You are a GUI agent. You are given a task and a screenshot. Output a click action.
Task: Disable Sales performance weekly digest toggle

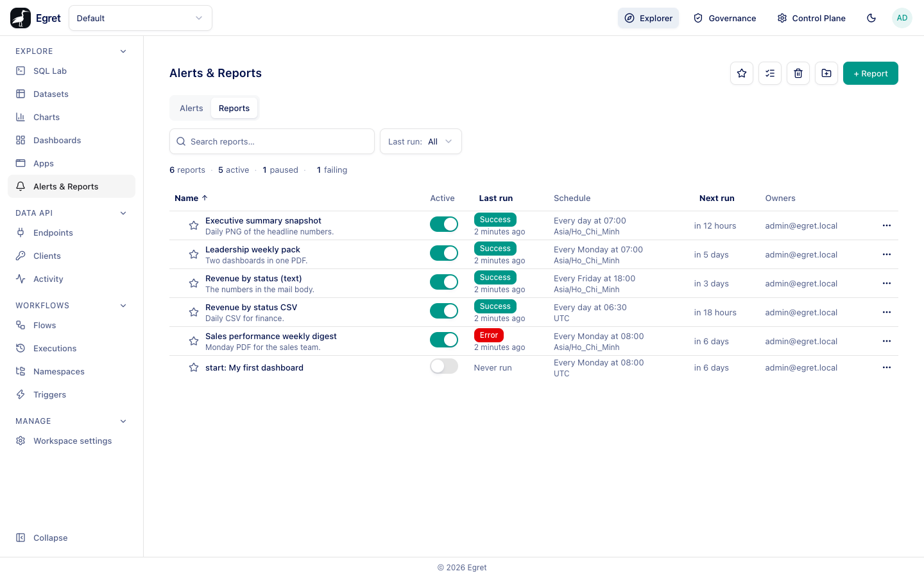pyautogui.click(x=444, y=340)
